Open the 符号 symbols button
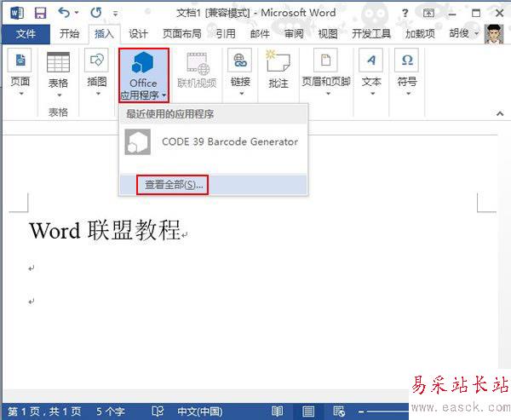The width and height of the screenshot is (511, 420). (407, 72)
